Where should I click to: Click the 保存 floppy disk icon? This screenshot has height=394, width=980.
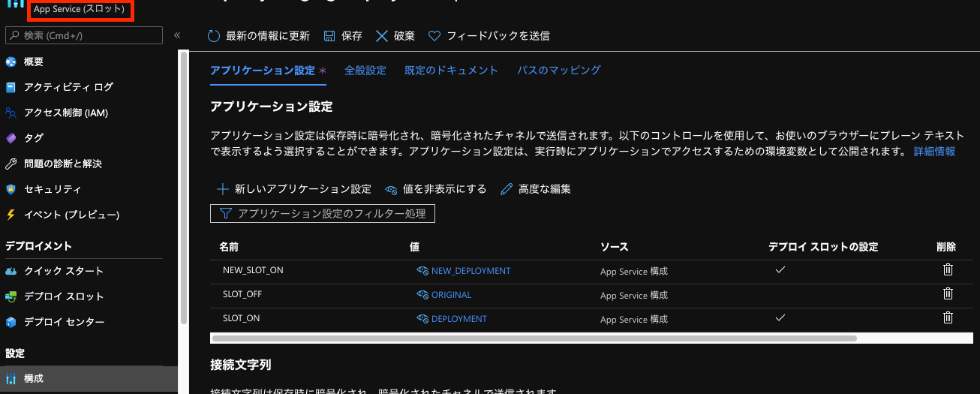[x=329, y=35]
